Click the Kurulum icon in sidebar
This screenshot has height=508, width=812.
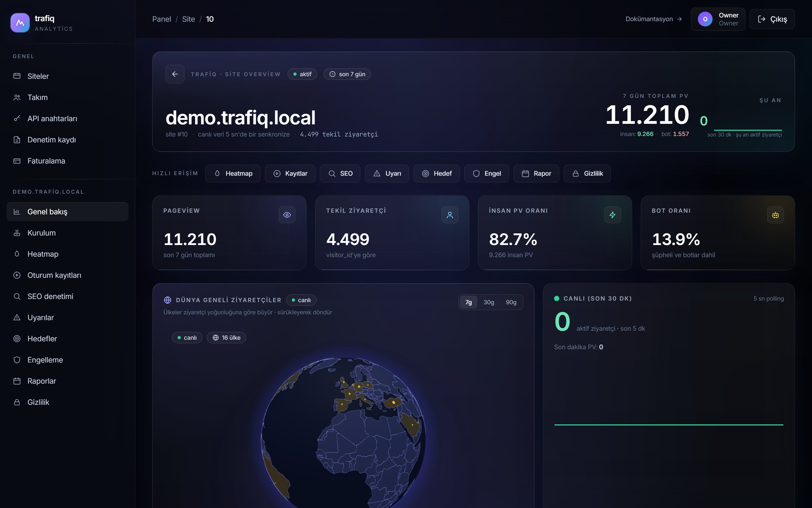(17, 233)
